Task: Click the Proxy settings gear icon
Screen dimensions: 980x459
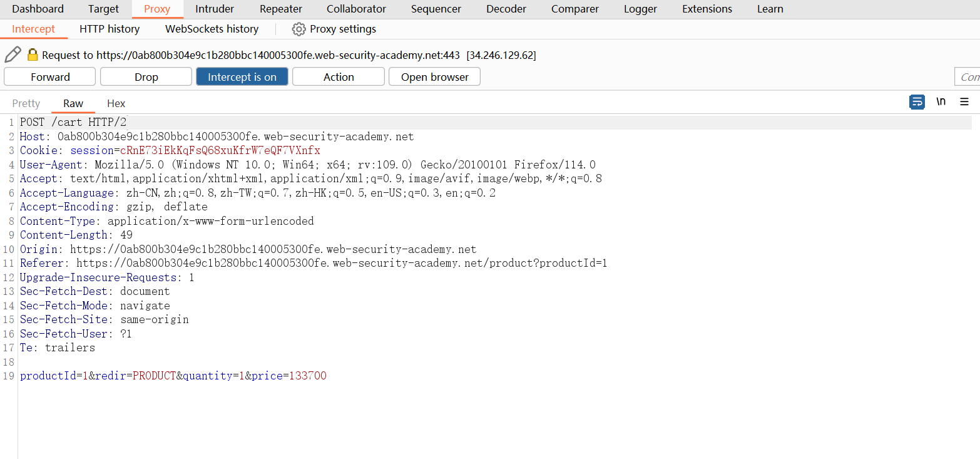Action: [x=299, y=29]
